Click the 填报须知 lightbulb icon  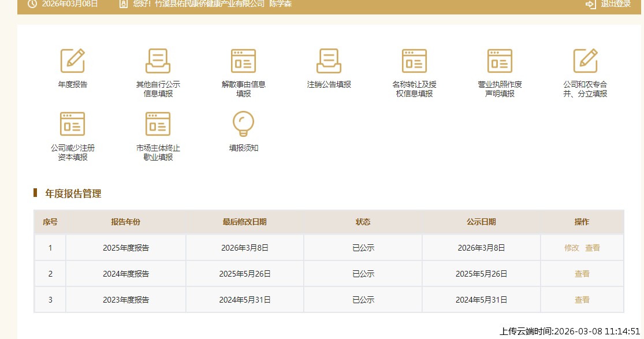tap(243, 124)
